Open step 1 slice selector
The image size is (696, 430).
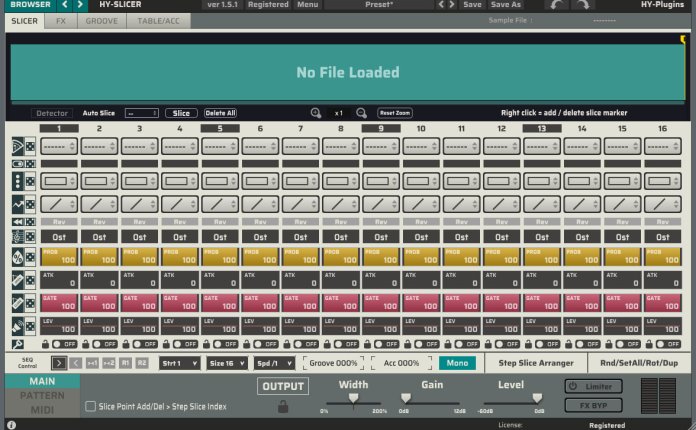[x=59, y=146]
